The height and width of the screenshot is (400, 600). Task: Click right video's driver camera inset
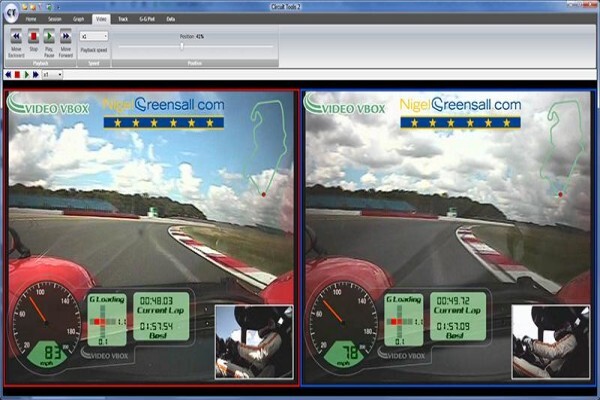pyautogui.click(x=551, y=342)
